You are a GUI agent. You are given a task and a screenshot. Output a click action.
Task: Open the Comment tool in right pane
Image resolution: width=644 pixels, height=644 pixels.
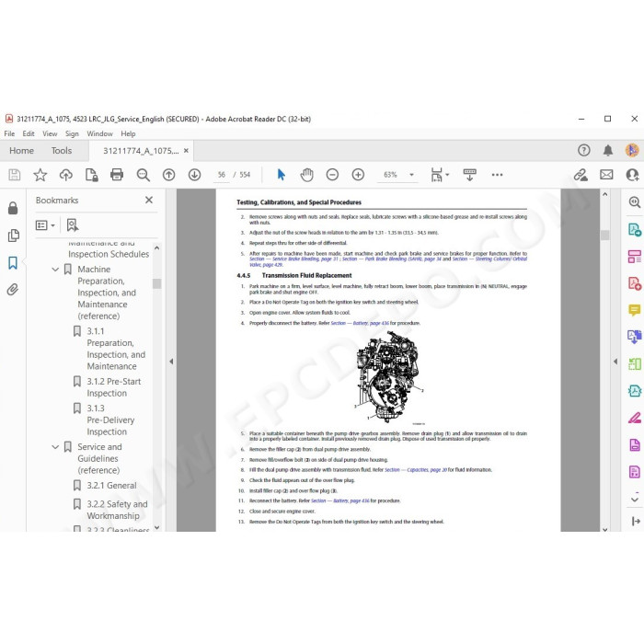[x=635, y=310]
